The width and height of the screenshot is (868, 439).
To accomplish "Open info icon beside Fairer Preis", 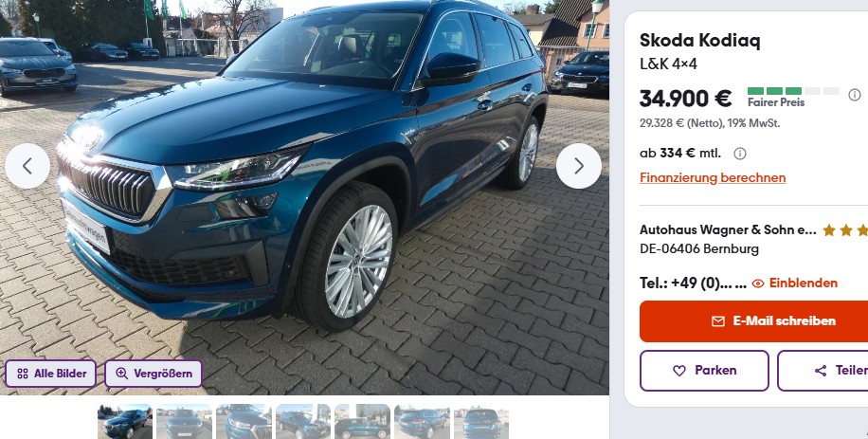I will point(855,95).
